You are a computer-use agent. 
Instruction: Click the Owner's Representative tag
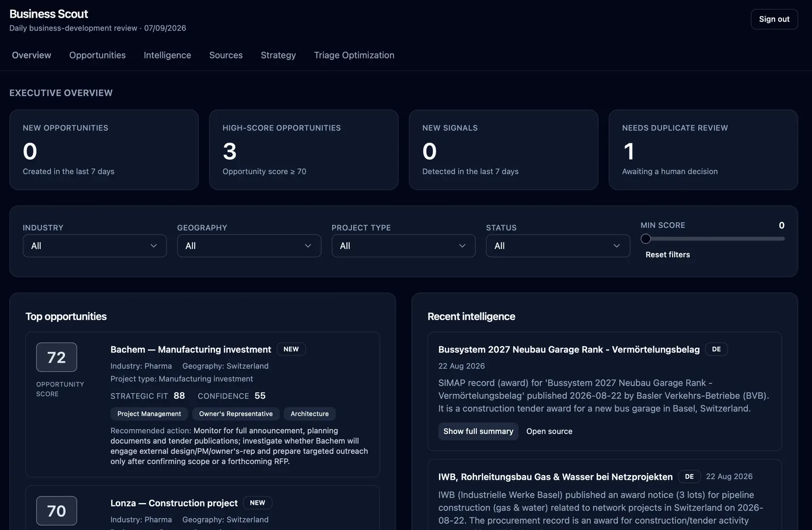point(236,414)
